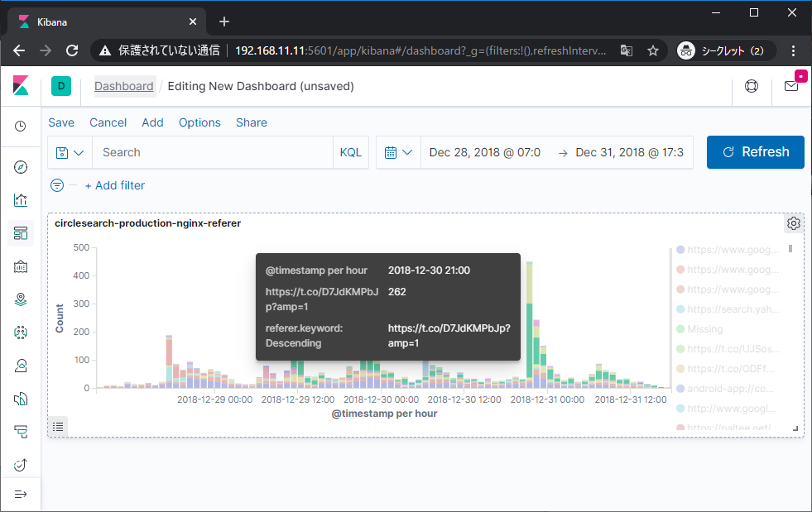Open the Help menu lifebuoy icon
The height and width of the screenshot is (512, 812).
click(x=752, y=86)
